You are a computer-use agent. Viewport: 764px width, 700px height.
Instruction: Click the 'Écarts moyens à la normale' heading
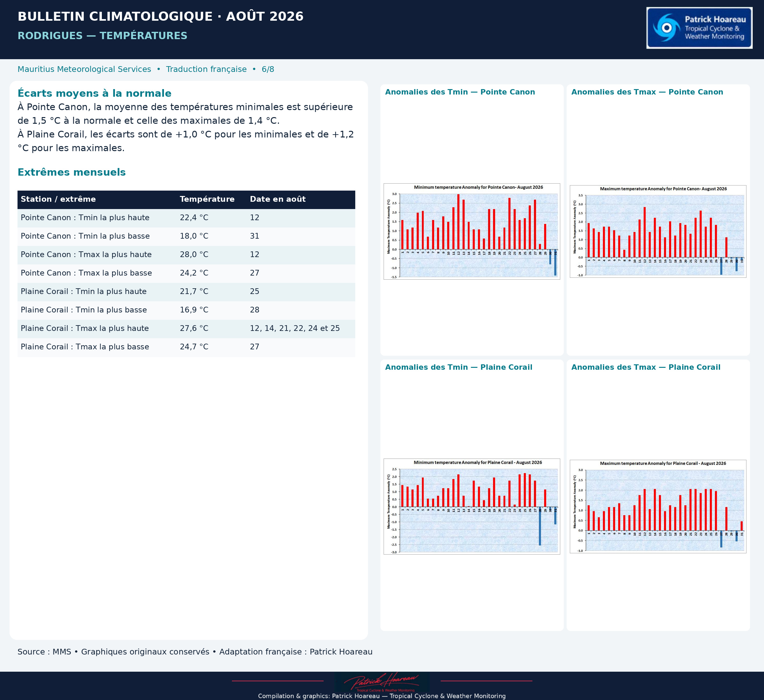pyautogui.click(x=94, y=93)
